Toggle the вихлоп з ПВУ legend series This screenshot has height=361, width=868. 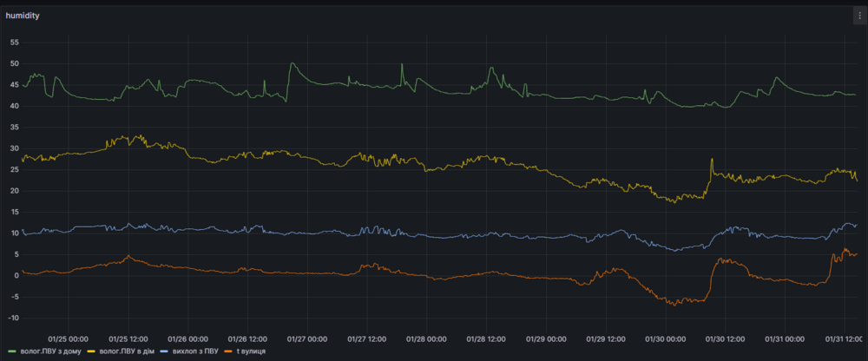click(x=194, y=351)
